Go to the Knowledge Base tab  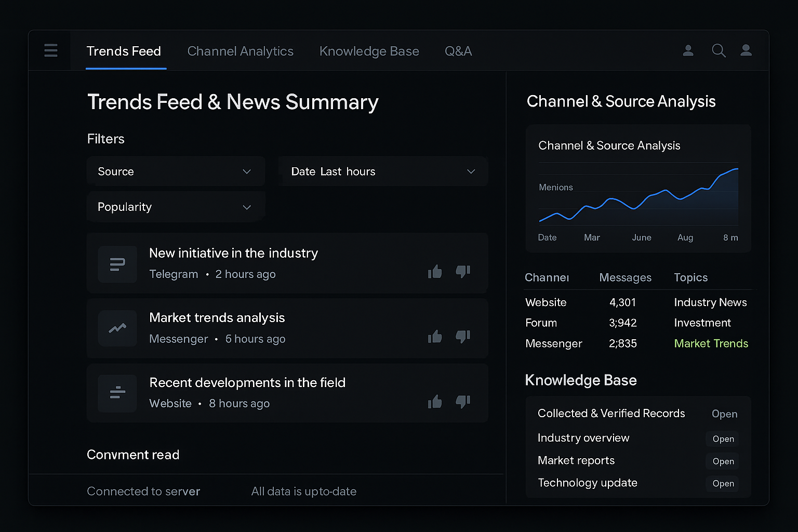(369, 51)
